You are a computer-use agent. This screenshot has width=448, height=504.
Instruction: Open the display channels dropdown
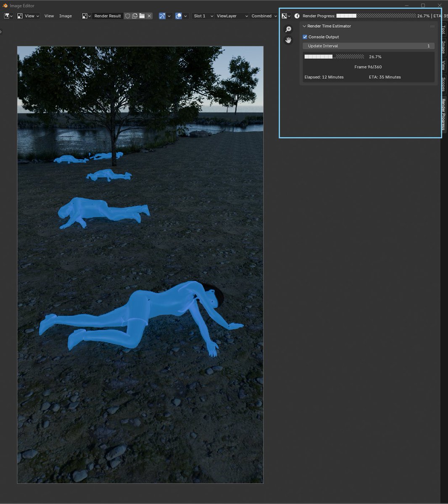[x=286, y=16]
